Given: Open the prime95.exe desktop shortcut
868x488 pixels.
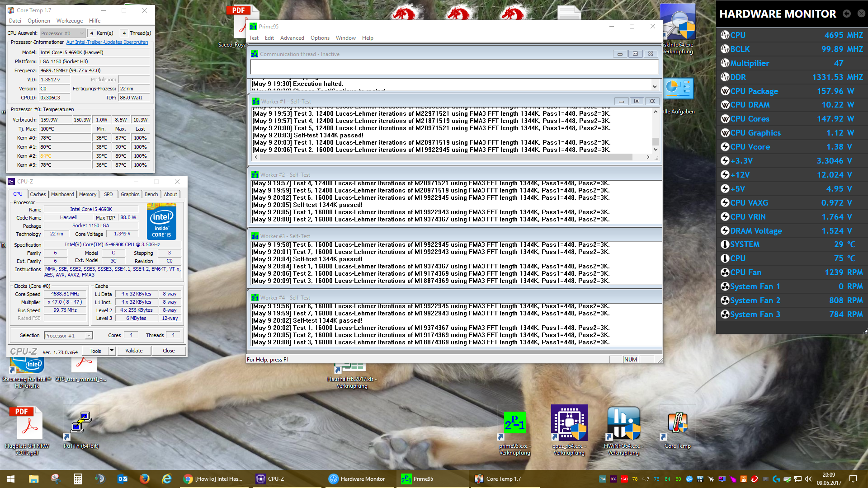Looking at the screenshot, I should (x=515, y=423).
